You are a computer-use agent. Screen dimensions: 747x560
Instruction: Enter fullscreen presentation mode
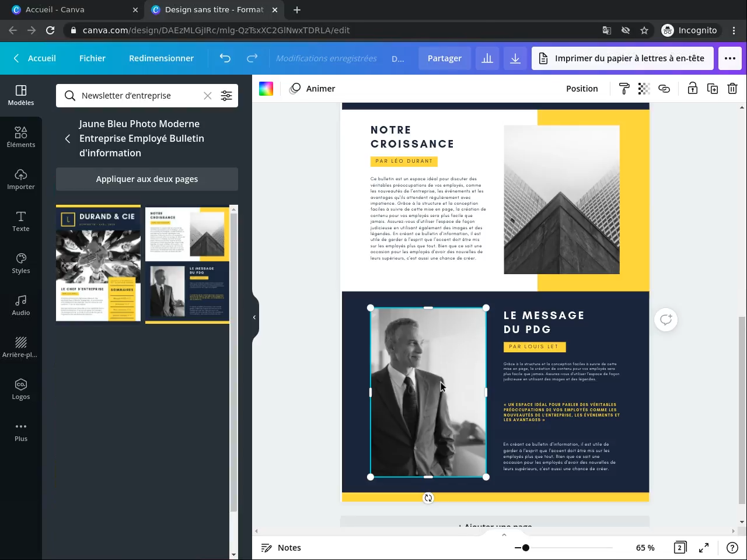[x=704, y=548]
